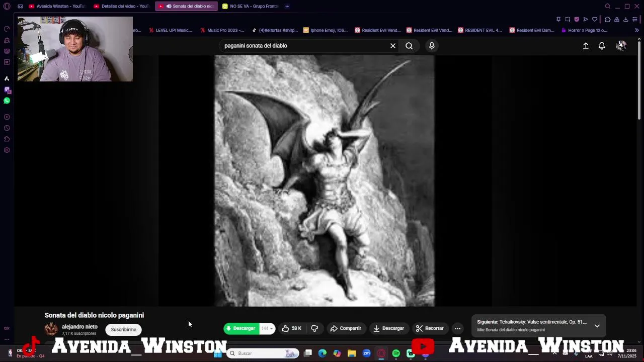Switch to Detalles del vídeo tab
The width and height of the screenshot is (644, 362).
click(121, 7)
